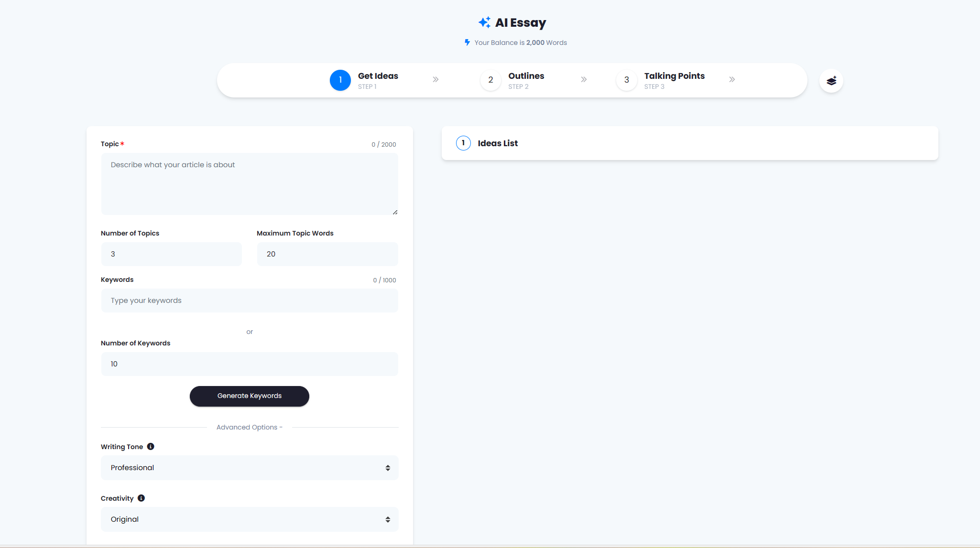Click the sparkle icon beside AI Essay

coord(484,22)
